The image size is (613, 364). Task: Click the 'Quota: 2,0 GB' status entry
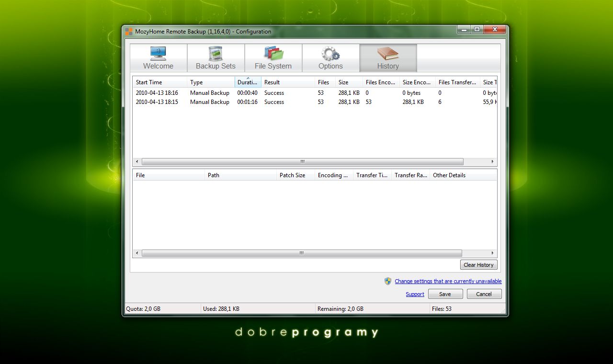click(143, 309)
